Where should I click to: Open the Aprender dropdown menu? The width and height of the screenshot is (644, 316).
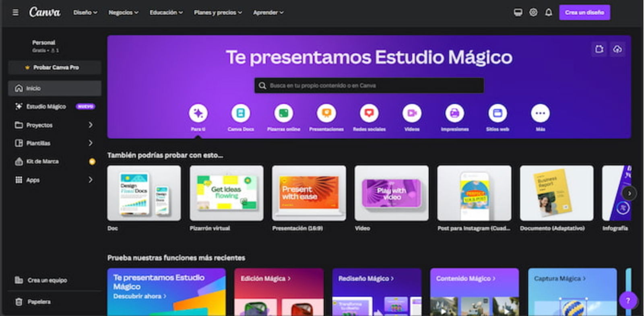pyautogui.click(x=268, y=12)
